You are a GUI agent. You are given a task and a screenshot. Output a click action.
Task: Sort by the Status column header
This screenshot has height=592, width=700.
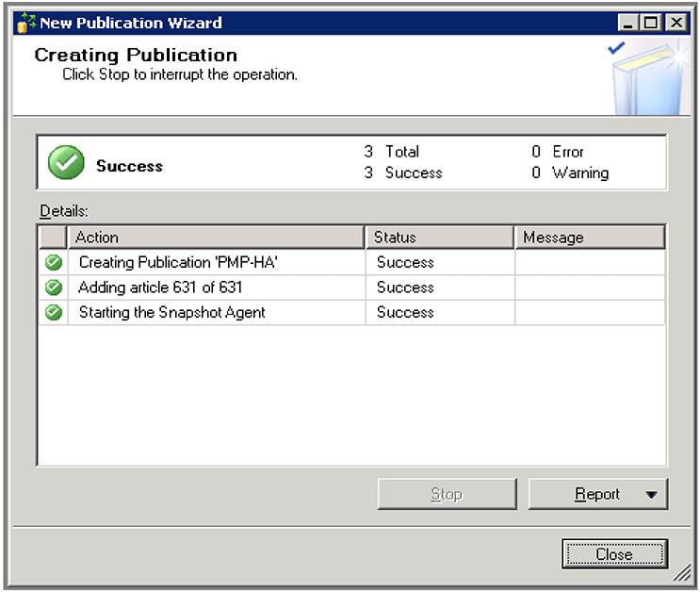(x=440, y=238)
